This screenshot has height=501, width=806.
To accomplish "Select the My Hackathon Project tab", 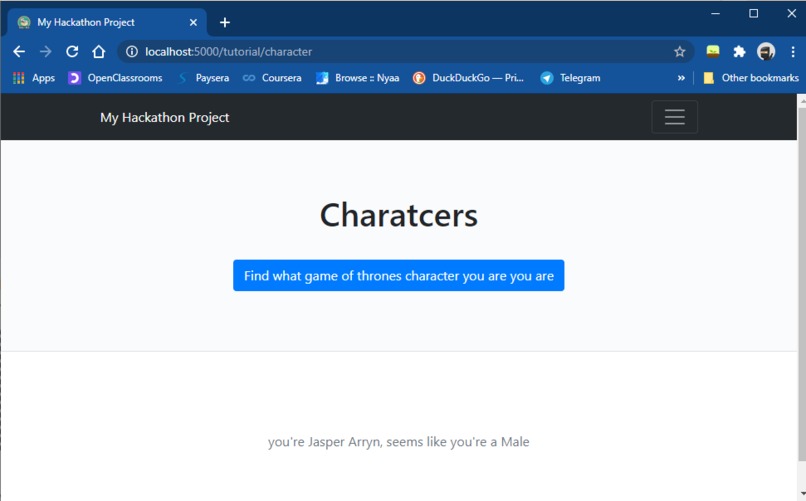I will click(x=107, y=23).
